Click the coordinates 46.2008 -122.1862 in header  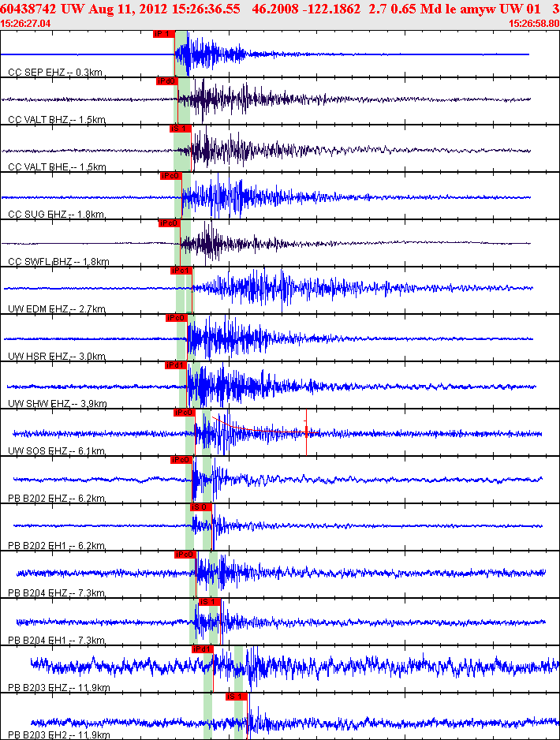(x=306, y=9)
